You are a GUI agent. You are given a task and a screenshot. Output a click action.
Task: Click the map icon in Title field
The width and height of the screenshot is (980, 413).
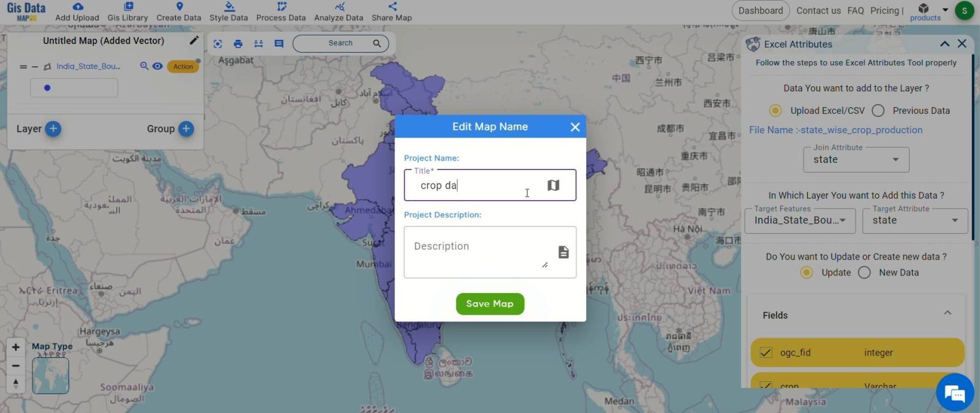[553, 185]
